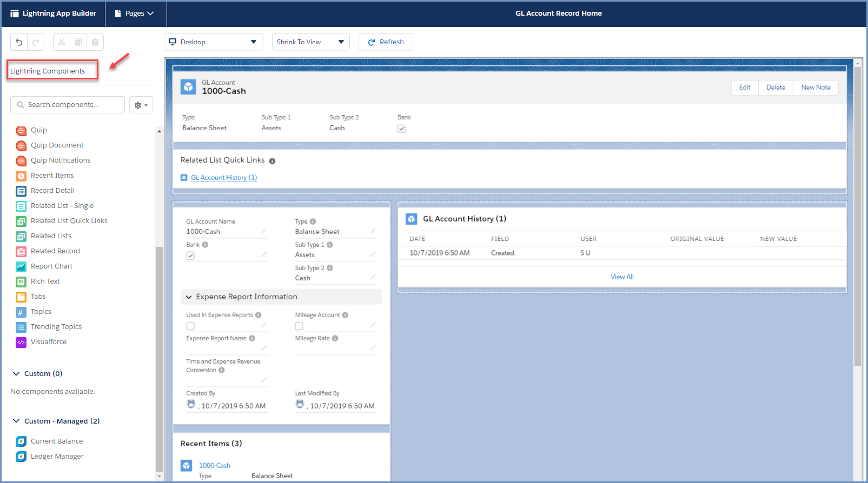Click the GL Account History card title

point(465,219)
